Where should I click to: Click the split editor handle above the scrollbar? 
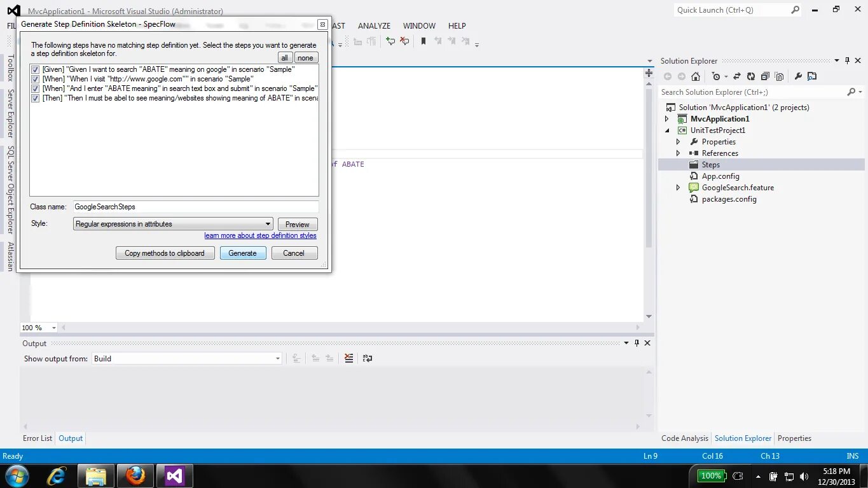pyautogui.click(x=649, y=73)
